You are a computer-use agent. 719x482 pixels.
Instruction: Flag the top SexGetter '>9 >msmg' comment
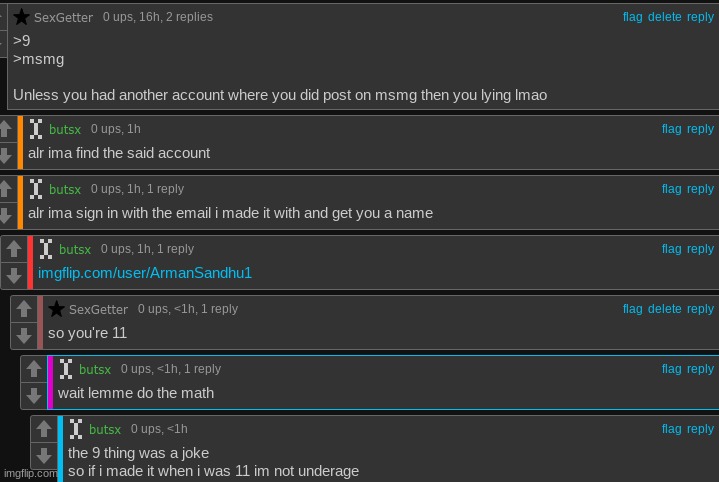click(x=632, y=17)
